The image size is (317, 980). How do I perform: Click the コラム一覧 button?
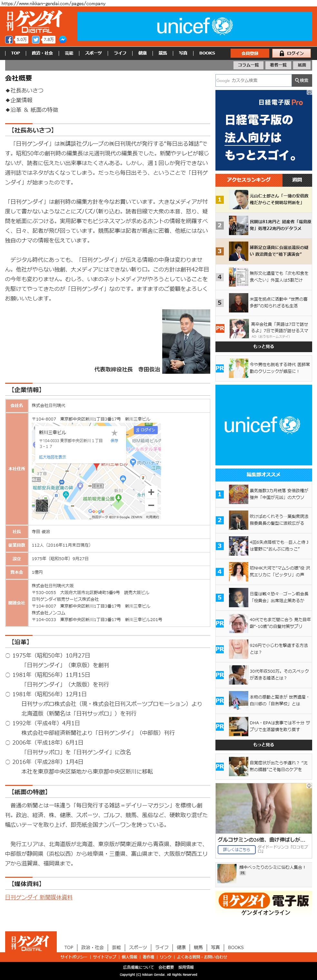(x=248, y=65)
